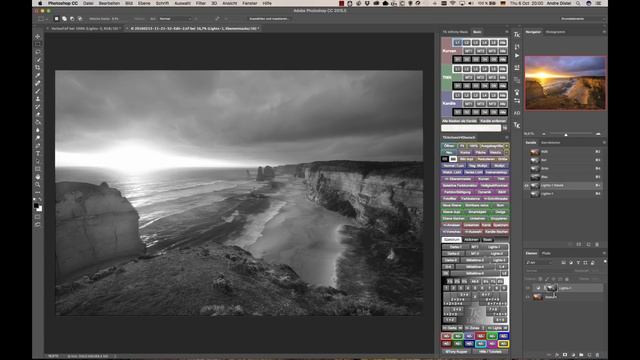Image resolution: width=640 pixels, height=360 pixels.
Task: Select the Quick Selection tool
Action: (38, 60)
